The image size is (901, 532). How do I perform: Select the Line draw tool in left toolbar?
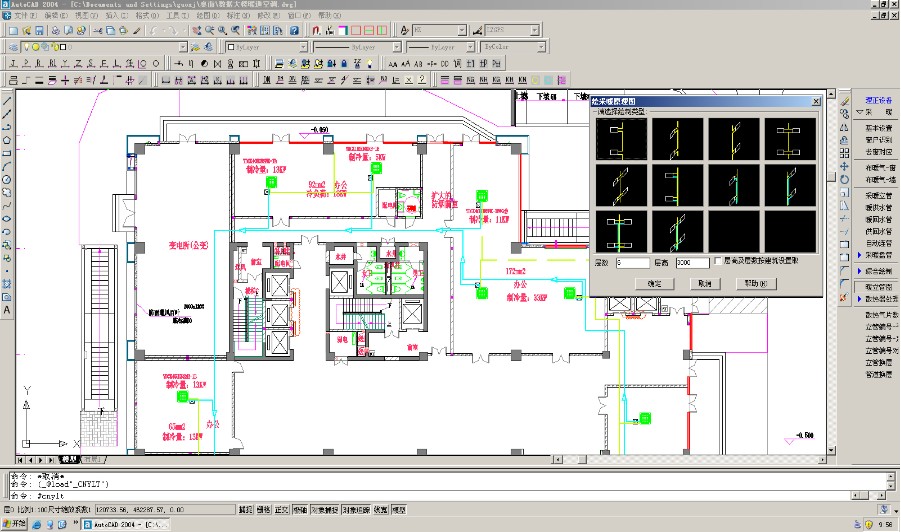(7, 101)
